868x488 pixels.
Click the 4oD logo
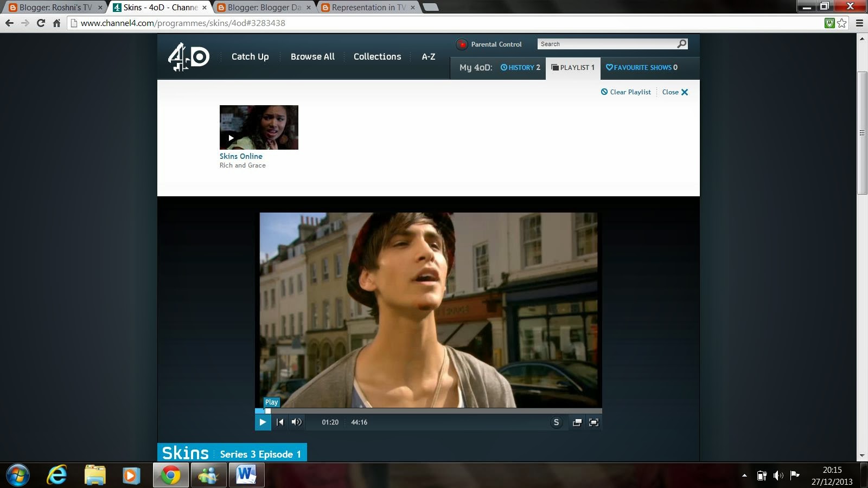[x=188, y=57]
